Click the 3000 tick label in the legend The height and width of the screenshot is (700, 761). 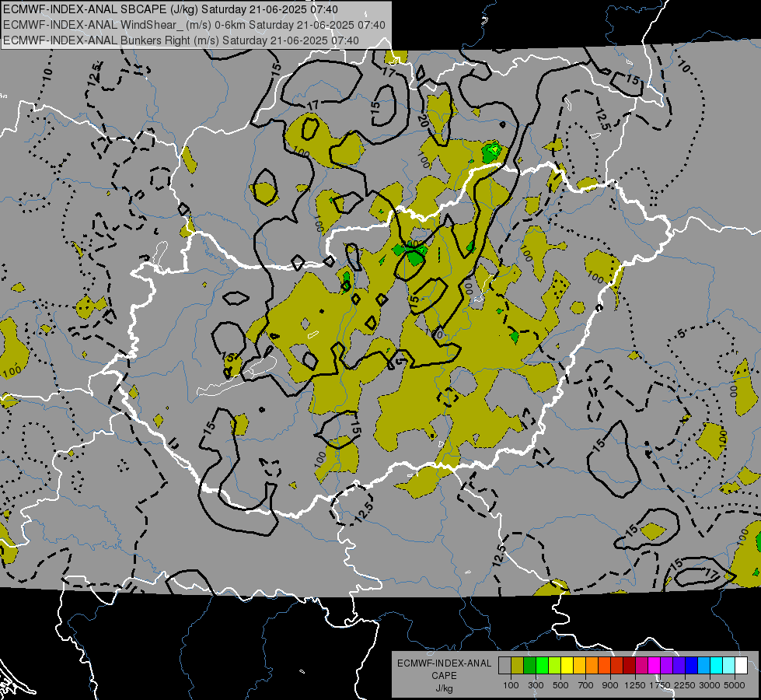coord(710,685)
